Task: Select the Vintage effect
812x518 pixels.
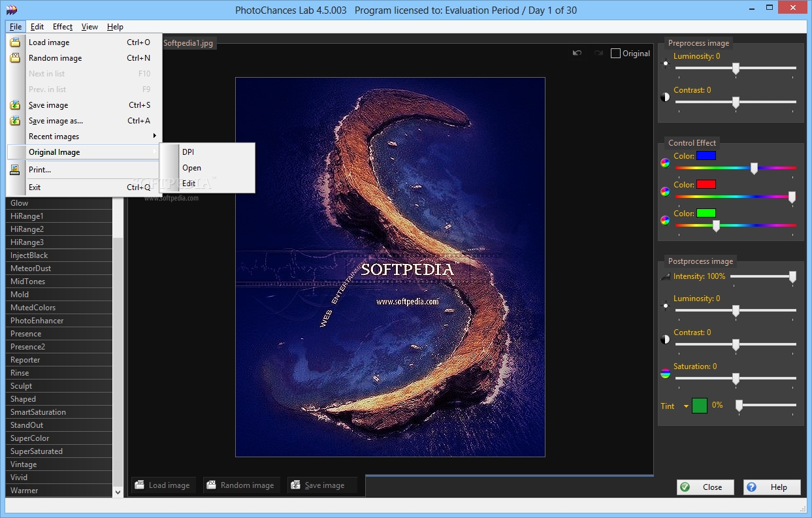Action: [59, 464]
